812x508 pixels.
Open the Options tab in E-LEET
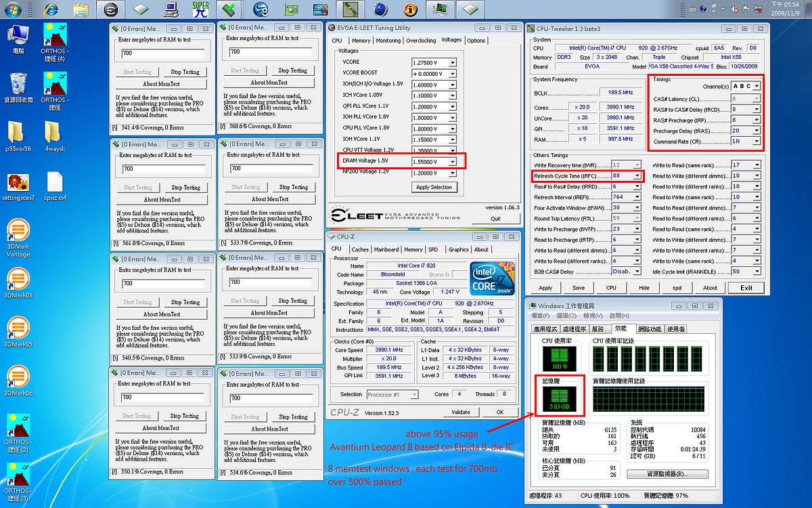476,41
